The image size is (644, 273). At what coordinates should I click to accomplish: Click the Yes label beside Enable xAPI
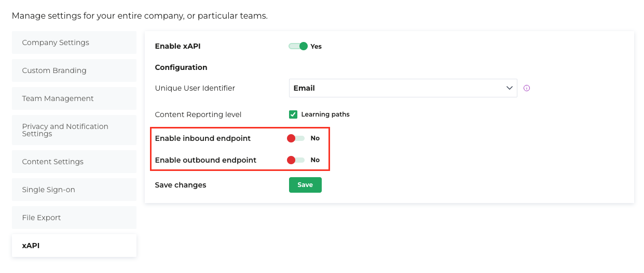316,46
